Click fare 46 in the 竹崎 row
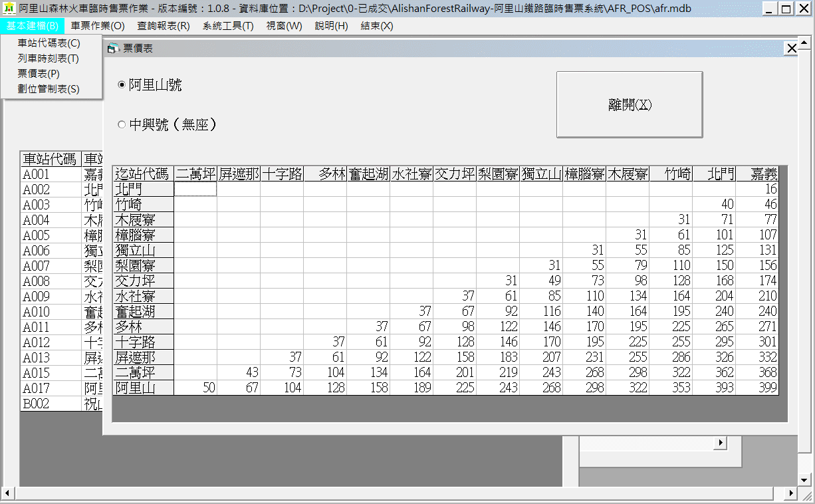 [x=757, y=204]
